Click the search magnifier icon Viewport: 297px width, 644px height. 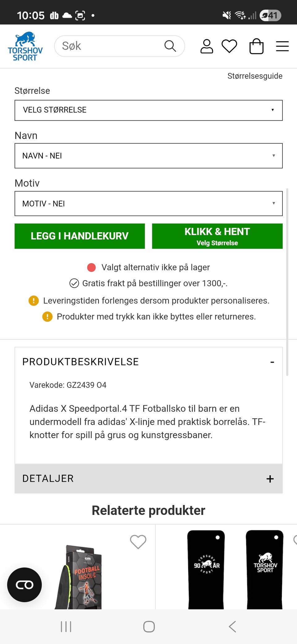[170, 46]
